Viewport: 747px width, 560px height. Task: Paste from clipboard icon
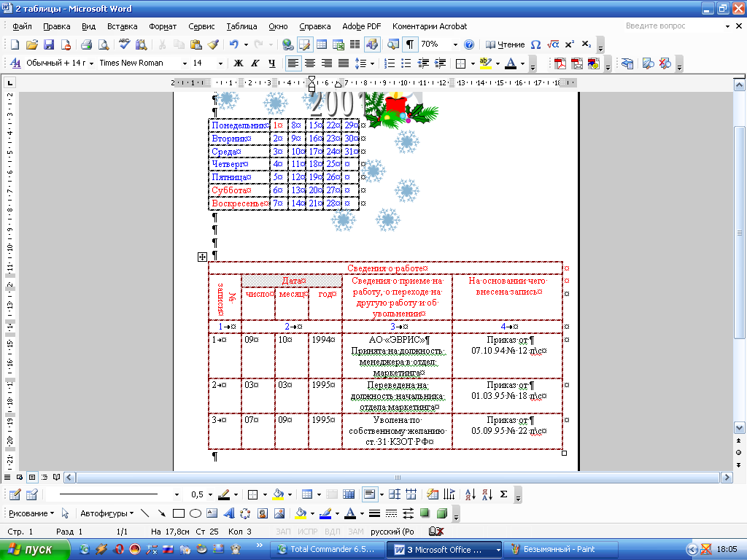[196, 44]
